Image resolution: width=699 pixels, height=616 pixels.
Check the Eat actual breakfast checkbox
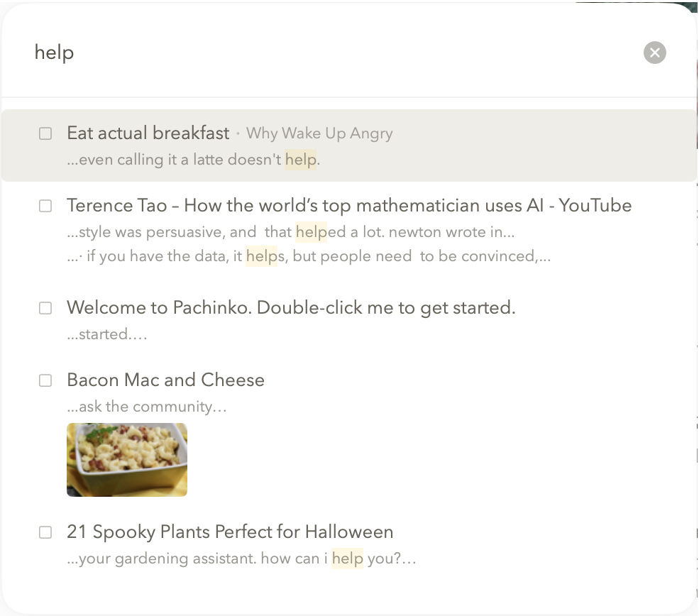click(x=45, y=133)
